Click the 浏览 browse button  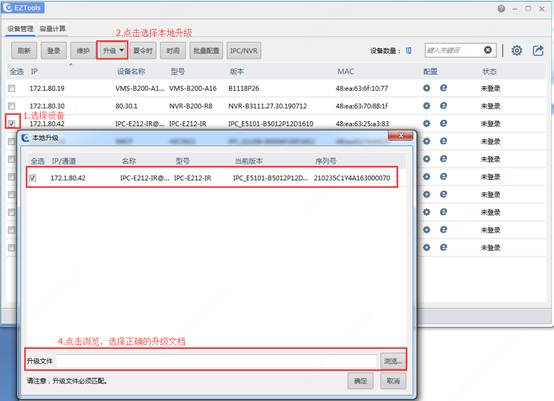[x=393, y=361]
